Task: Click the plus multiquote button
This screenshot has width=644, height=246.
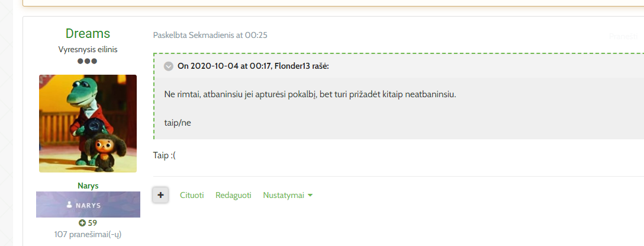Action: [160, 195]
